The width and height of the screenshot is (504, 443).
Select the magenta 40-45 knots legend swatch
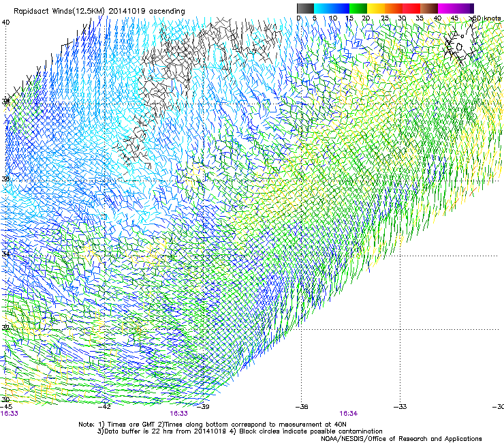pos(447,8)
